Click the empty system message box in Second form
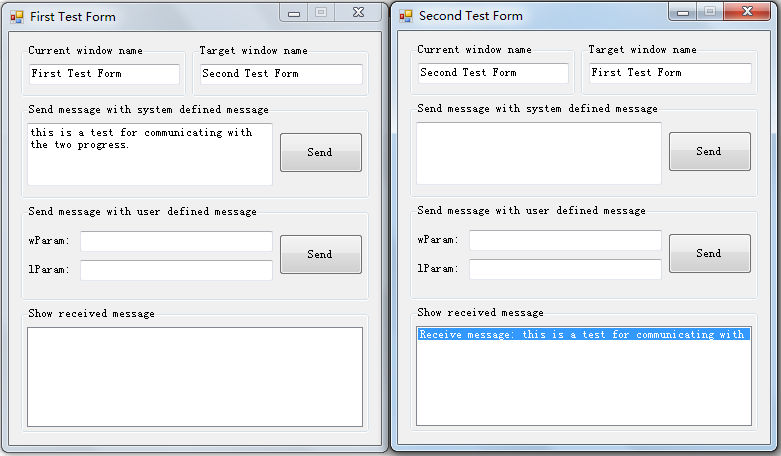 click(539, 153)
